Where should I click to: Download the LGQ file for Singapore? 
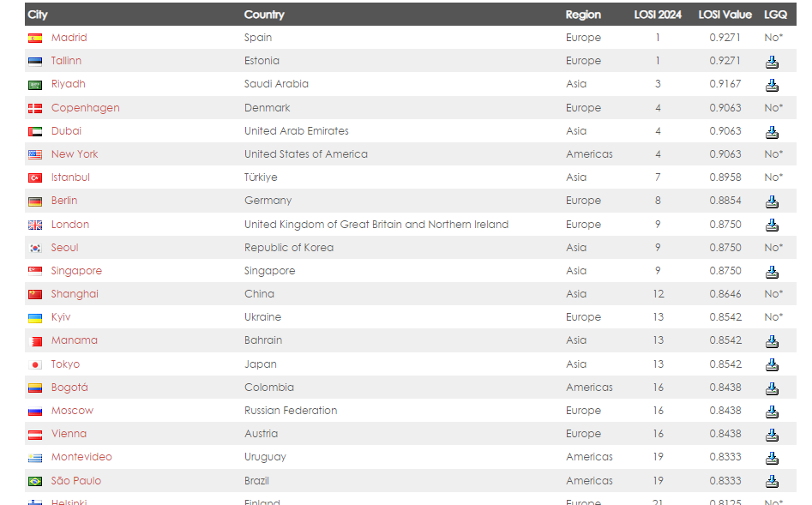(x=772, y=272)
